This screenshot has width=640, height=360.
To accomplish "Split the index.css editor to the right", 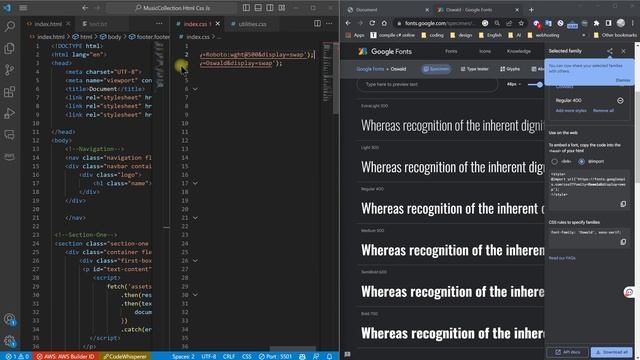I will [x=317, y=24].
